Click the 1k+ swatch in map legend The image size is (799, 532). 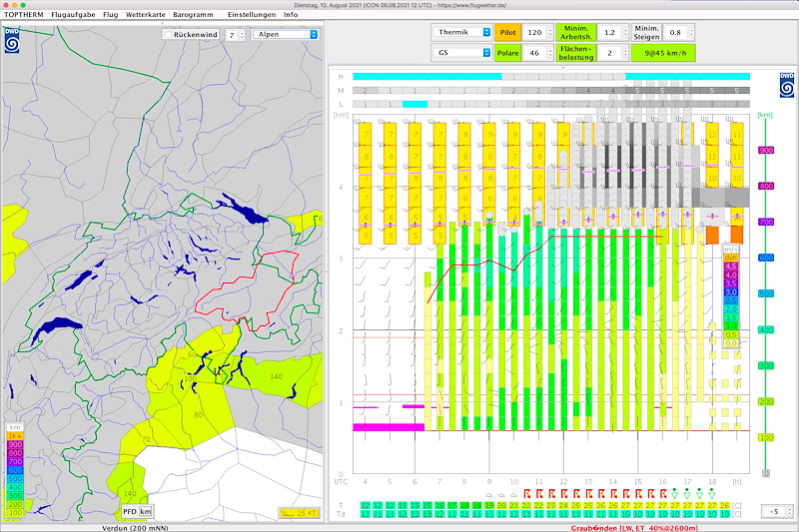point(15,436)
